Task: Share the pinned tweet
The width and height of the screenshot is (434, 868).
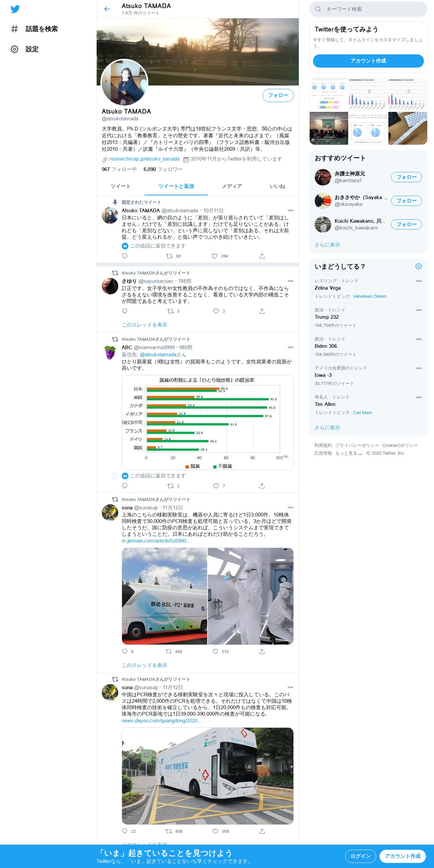Action: [x=262, y=256]
